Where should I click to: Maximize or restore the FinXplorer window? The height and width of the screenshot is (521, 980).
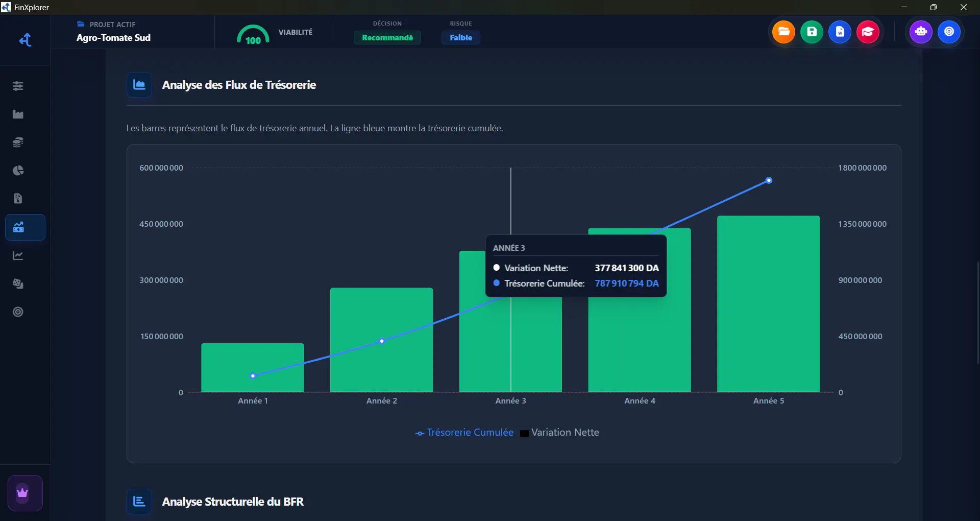tap(934, 7)
